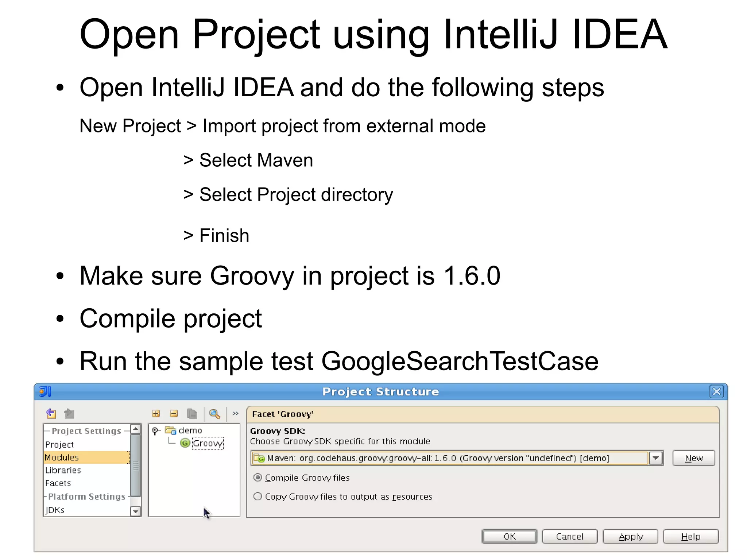Select Libraries in Project Settings list
Screen dimensions: 747x560
pos(63,470)
